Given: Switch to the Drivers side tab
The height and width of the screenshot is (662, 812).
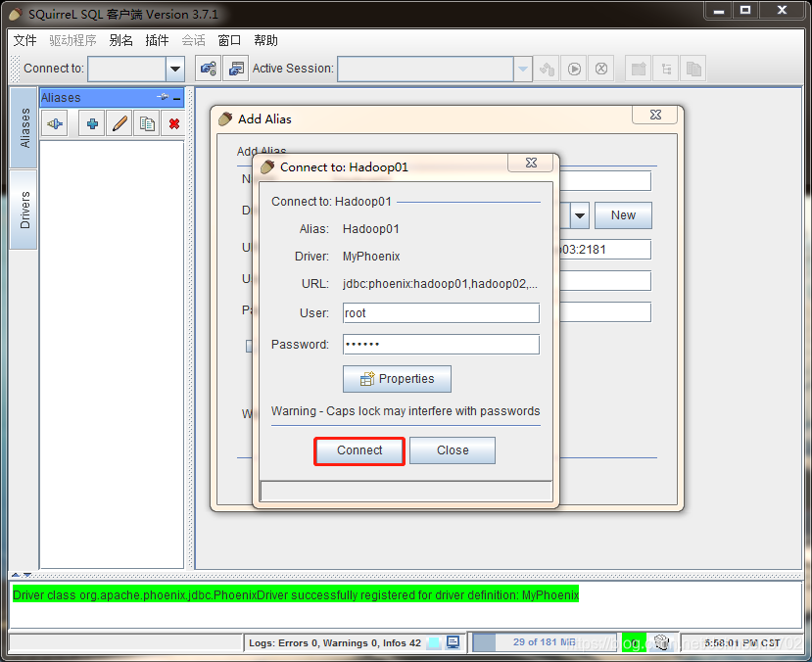Looking at the screenshot, I should pyautogui.click(x=24, y=210).
